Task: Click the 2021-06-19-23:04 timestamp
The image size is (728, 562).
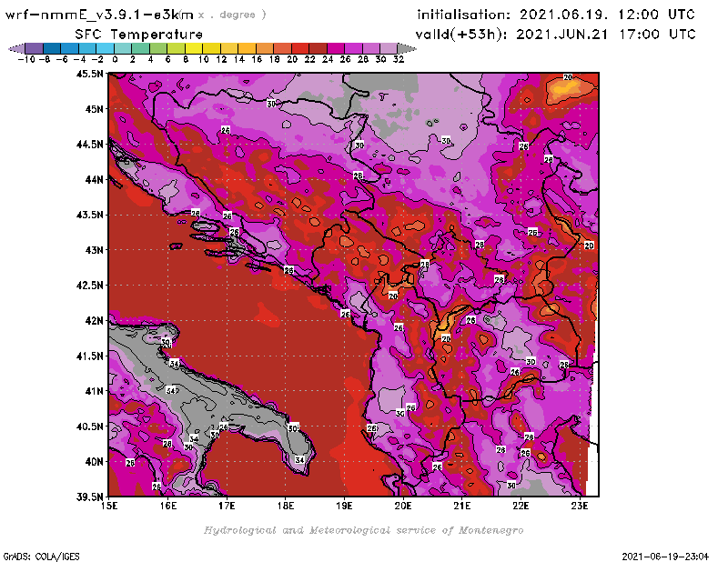Action: (x=665, y=557)
